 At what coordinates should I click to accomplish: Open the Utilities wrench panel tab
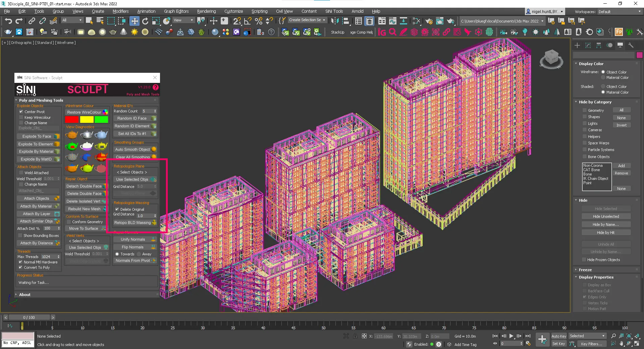tap(631, 45)
